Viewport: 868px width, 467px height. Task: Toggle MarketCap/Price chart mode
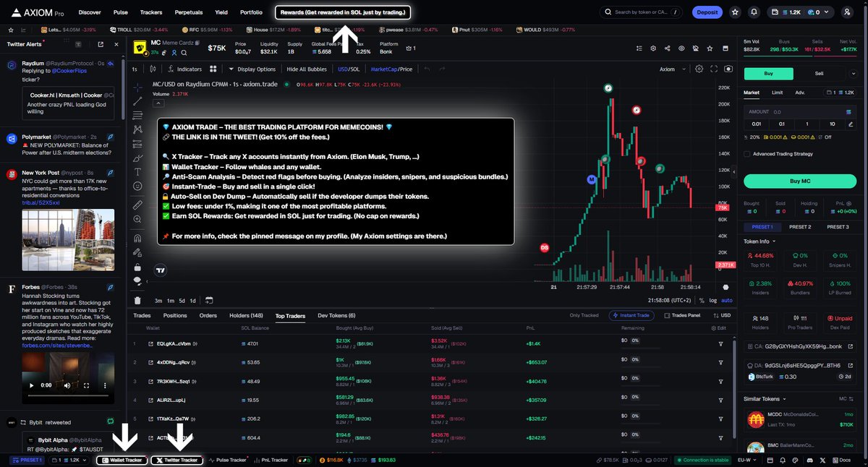[x=391, y=69]
